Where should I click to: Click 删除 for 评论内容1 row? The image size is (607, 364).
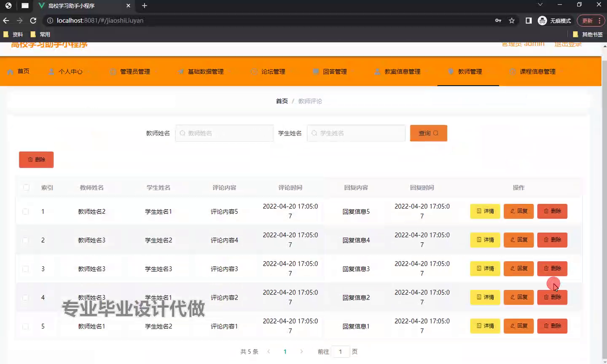click(x=552, y=326)
